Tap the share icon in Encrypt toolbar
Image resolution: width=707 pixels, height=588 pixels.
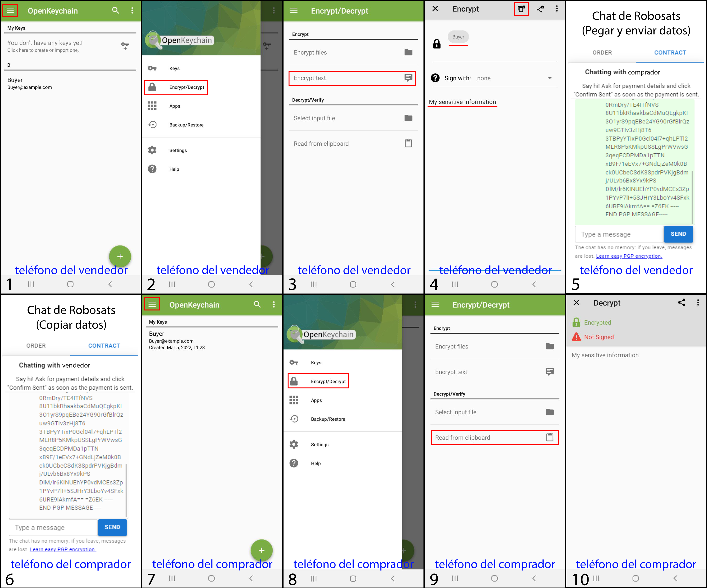(x=540, y=9)
